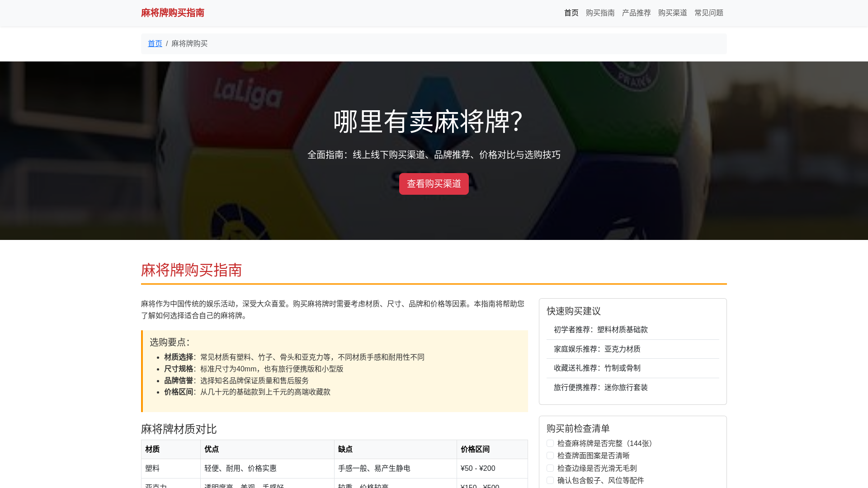Screen dimensions: 868x488
Task: Click the 麻将牌购买 breadcrumb text
Action: click(x=189, y=43)
